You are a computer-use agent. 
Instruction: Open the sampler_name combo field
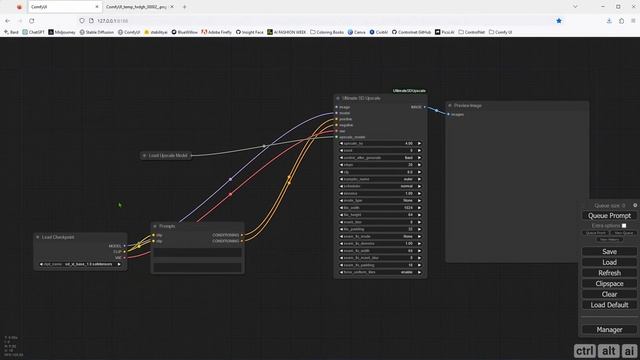click(380, 179)
